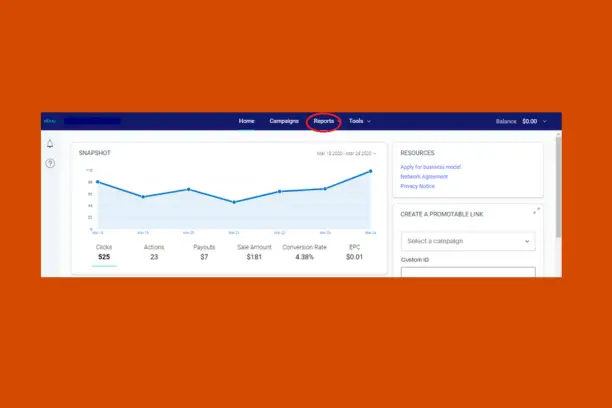Open the Apply for business model link
612x408 pixels.
(x=432, y=165)
